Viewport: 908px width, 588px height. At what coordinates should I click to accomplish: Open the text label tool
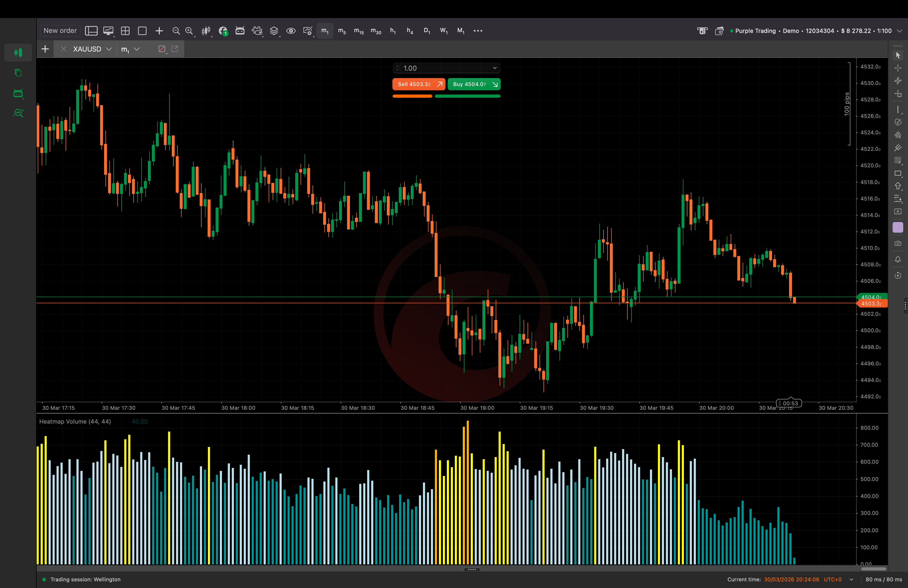coord(898,212)
